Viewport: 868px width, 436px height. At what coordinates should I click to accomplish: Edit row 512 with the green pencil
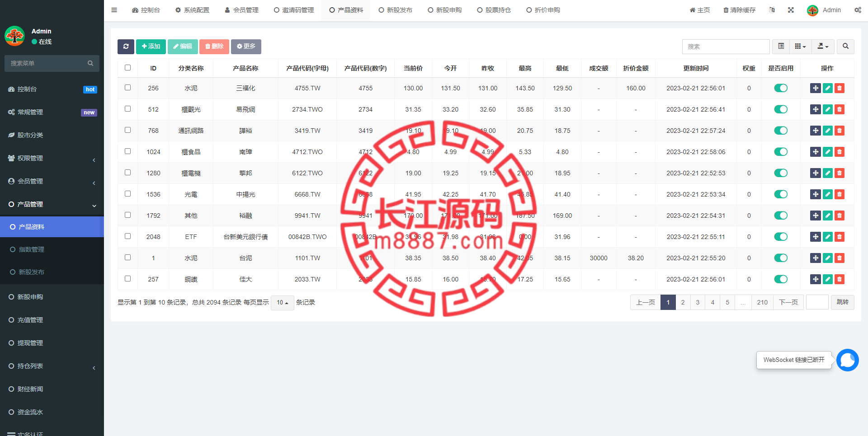click(x=828, y=109)
